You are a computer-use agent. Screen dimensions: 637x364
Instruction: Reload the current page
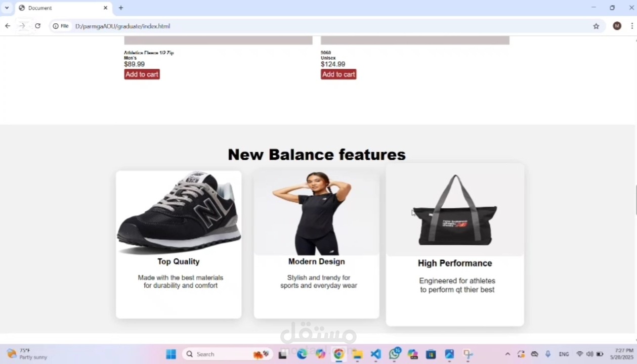point(37,26)
